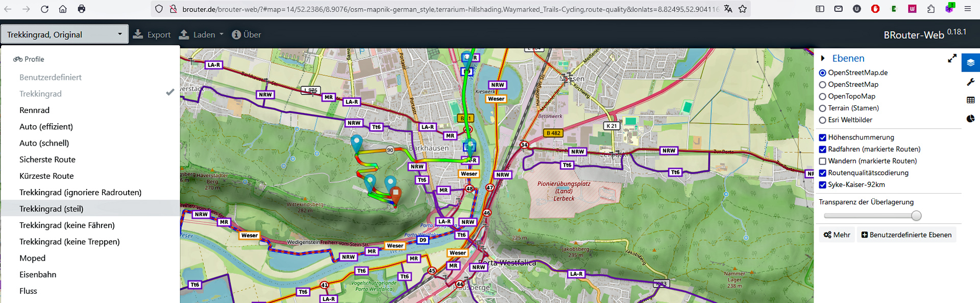
Task: Open the Laden dropdown menu
Action: (202, 34)
